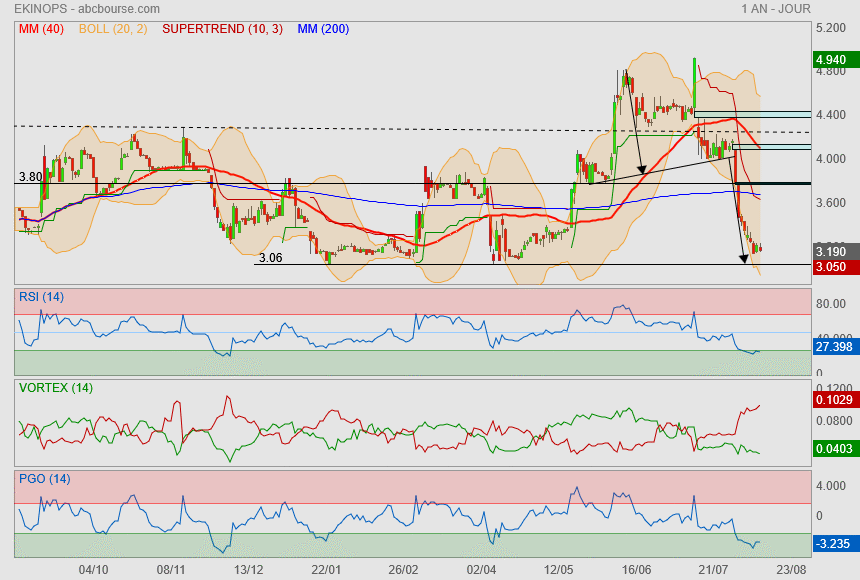Click the 80.00 RSI axis label

coord(831,304)
